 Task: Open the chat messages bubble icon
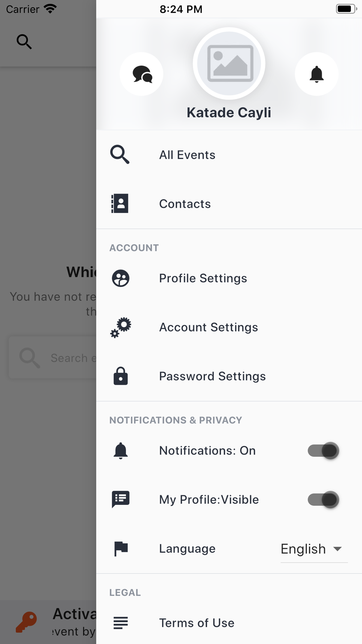tap(142, 74)
